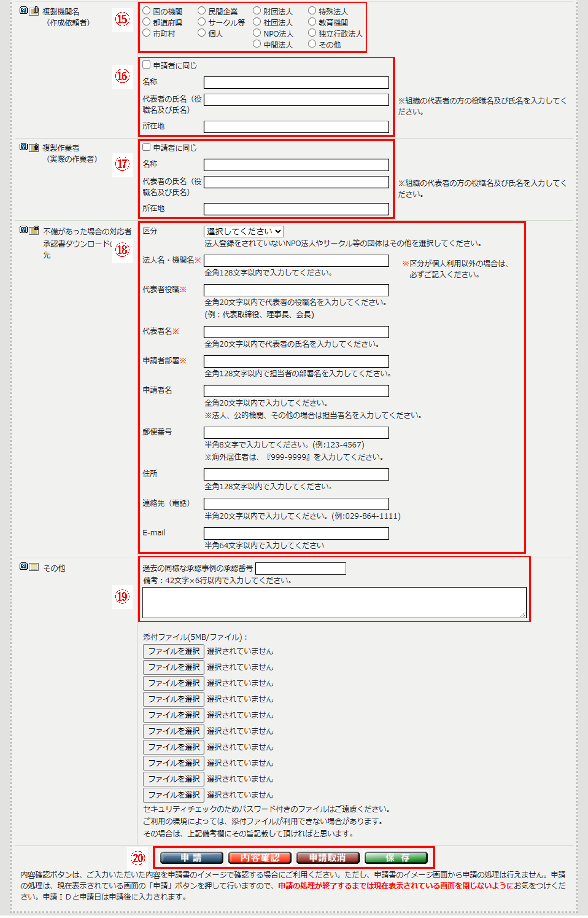Check 申請者に同じ under 複製機関名

click(x=146, y=65)
